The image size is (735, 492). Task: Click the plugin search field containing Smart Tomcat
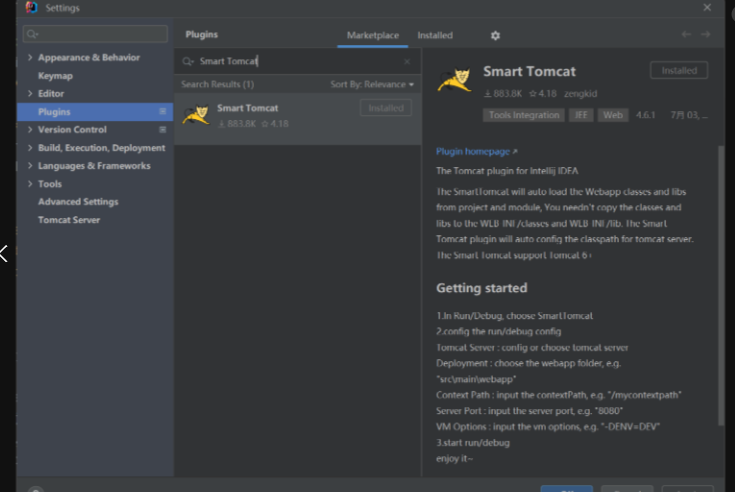pyautogui.click(x=298, y=61)
